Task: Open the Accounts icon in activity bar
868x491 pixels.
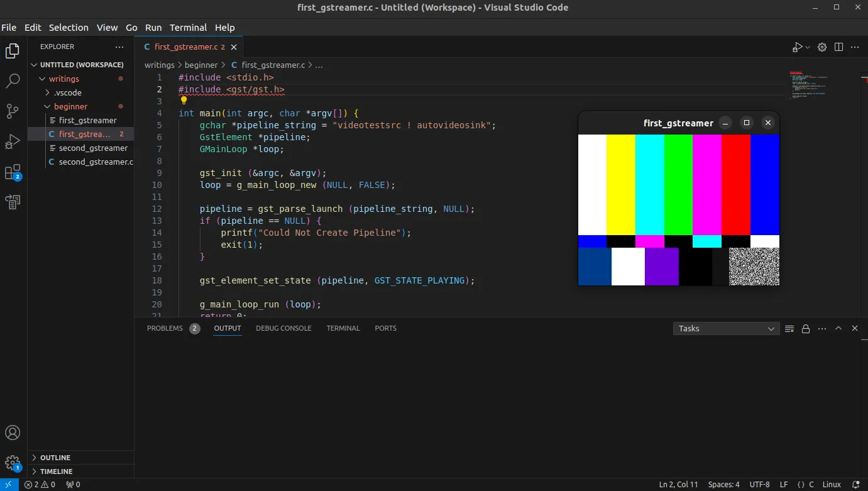Action: pyautogui.click(x=13, y=433)
